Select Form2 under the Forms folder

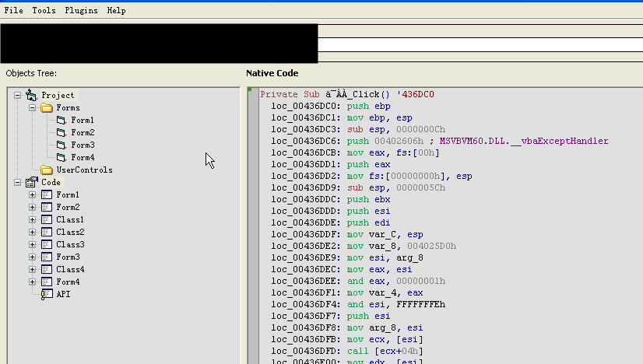pyautogui.click(x=83, y=132)
